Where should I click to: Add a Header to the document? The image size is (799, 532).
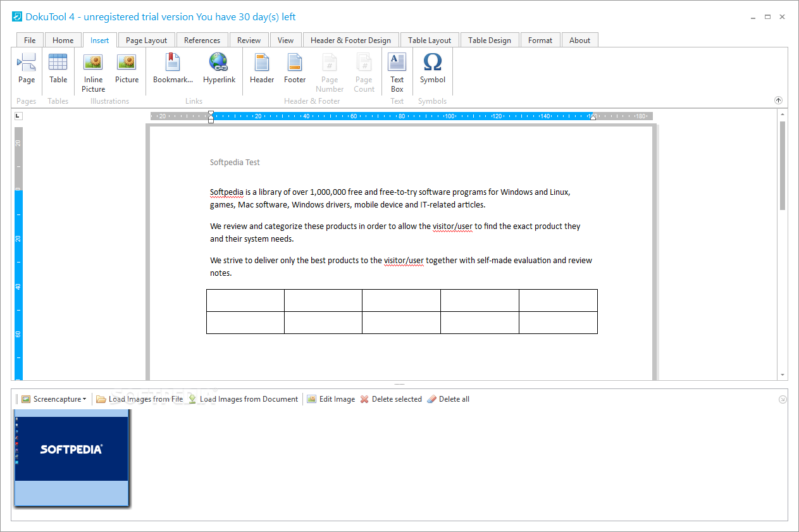(x=262, y=68)
